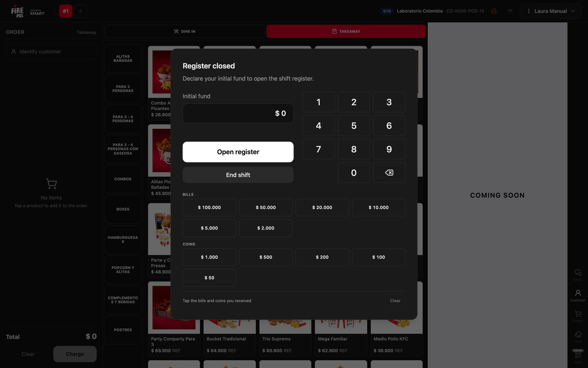
Task: Add a $ 100 coin
Action: 379,257
